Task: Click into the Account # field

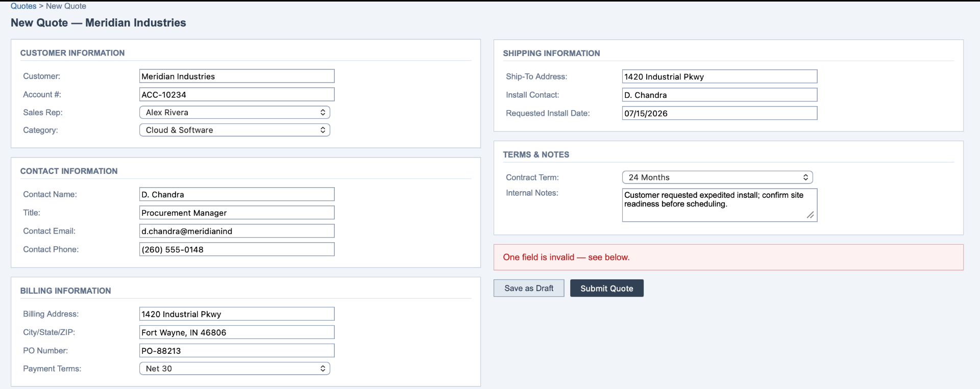Action: tap(237, 94)
